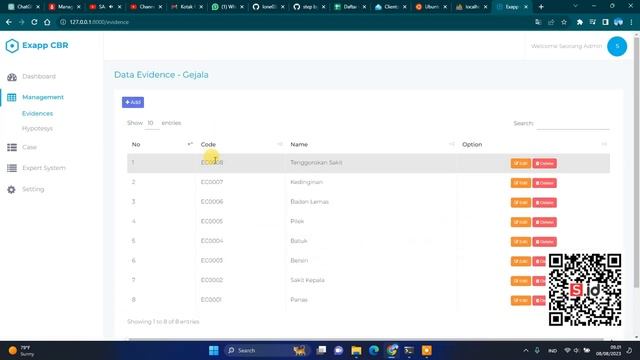Image resolution: width=640 pixels, height=360 pixels.
Task: Sort table by Code column
Action: [x=241, y=144]
